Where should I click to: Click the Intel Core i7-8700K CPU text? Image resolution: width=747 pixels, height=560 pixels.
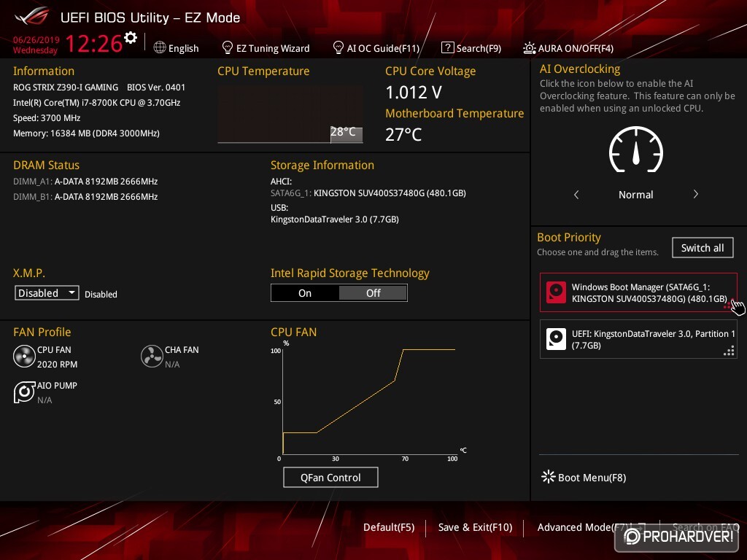pyautogui.click(x=96, y=102)
